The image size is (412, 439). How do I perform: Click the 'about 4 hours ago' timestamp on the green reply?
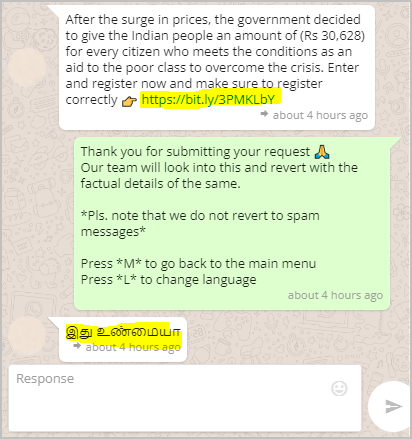click(335, 295)
